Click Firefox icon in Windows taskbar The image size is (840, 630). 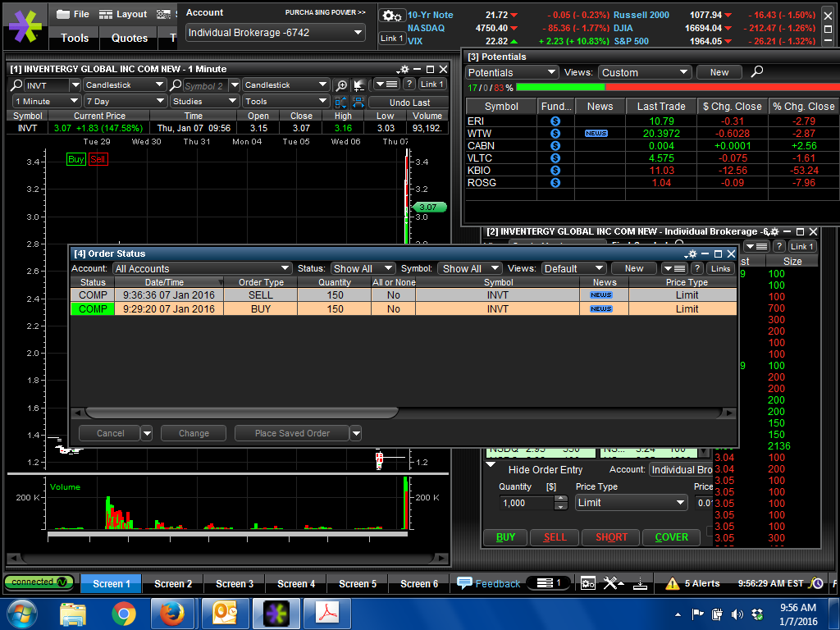coord(172,614)
